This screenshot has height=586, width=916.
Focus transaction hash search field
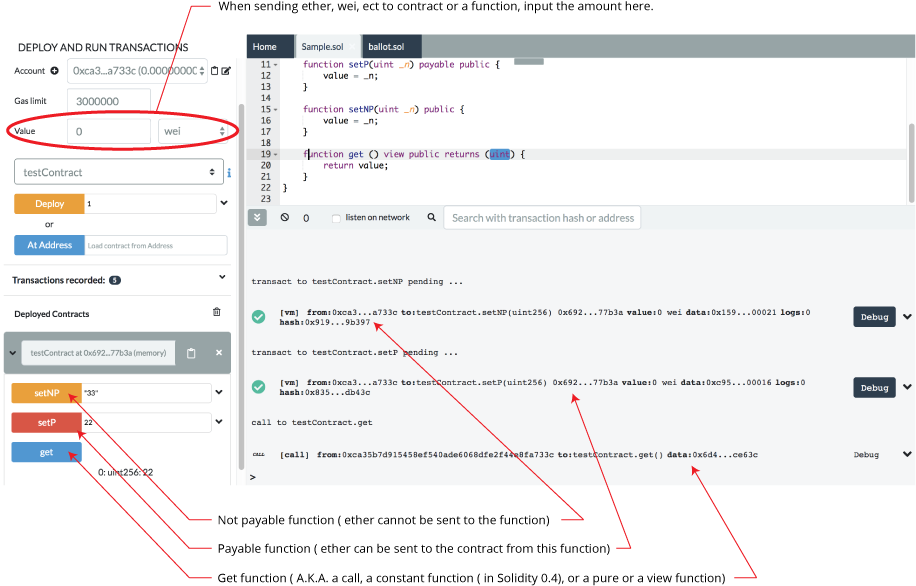click(542, 218)
